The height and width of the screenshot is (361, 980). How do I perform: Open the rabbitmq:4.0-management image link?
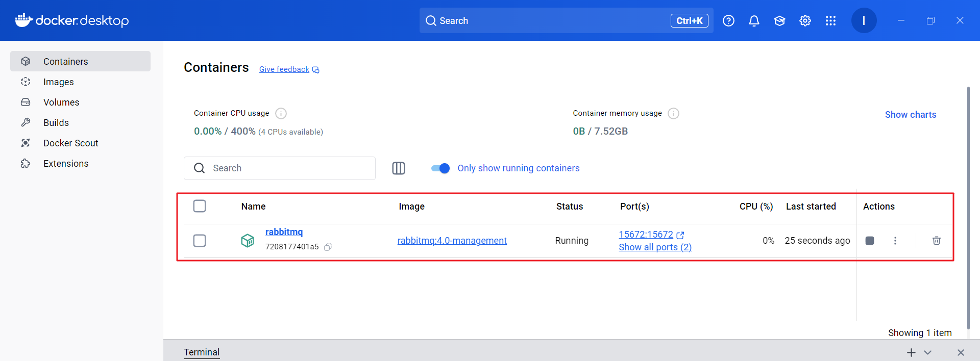(452, 241)
